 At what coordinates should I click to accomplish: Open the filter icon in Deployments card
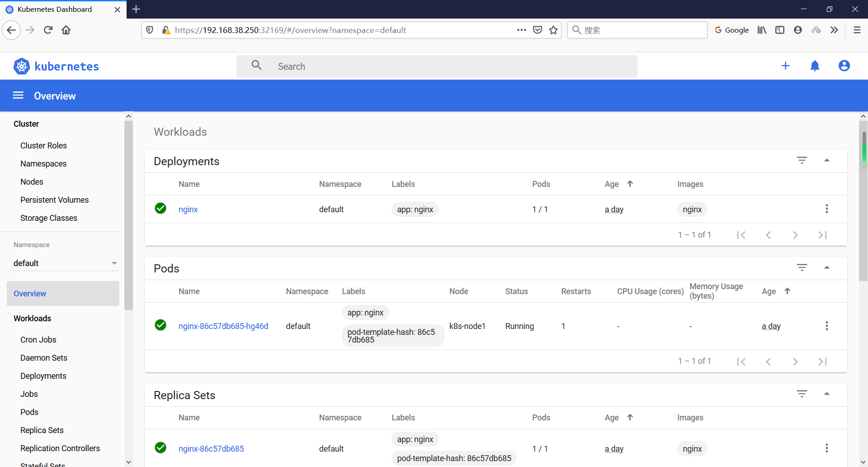(802, 160)
